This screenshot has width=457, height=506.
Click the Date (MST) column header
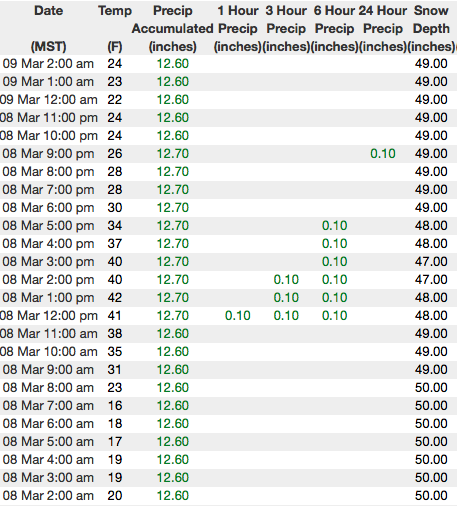coord(48,28)
